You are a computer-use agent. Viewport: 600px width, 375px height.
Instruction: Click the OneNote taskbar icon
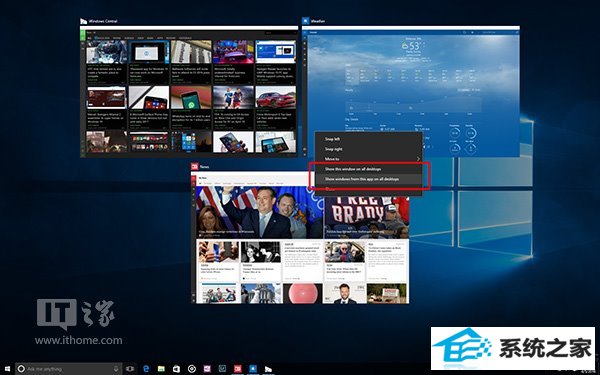[207, 369]
